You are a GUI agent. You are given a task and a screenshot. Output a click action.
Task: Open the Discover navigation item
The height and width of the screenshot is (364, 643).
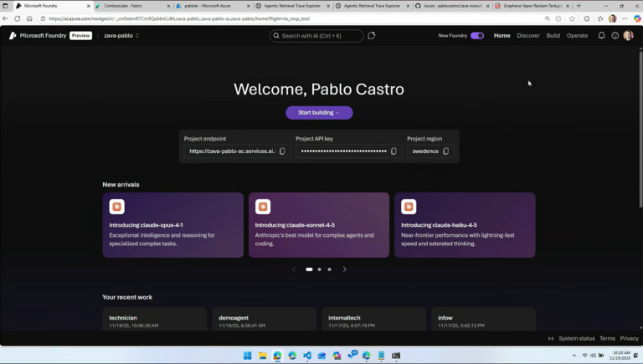coord(528,36)
